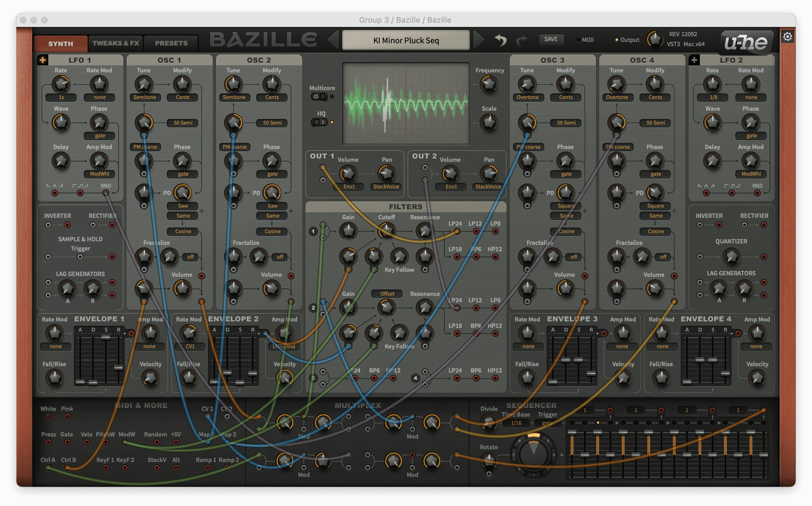Viewport: 812px width, 506px height.
Task: Open LFO 2 rate '1/8' selector
Action: [x=713, y=97]
